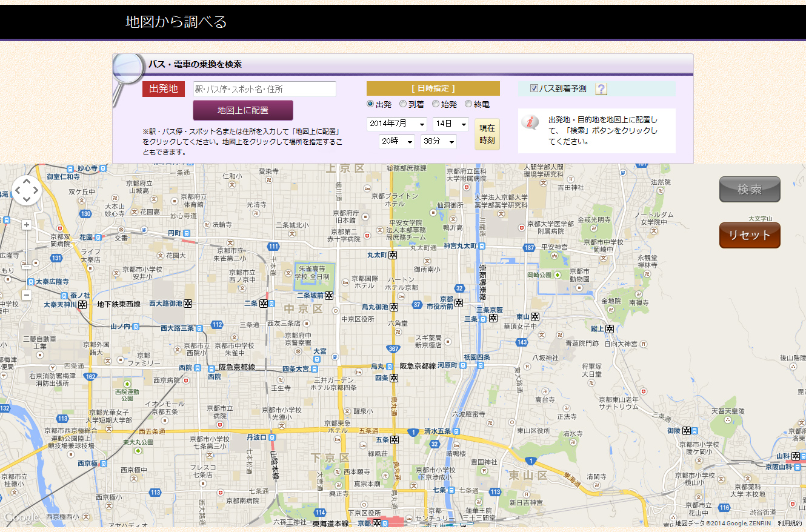
Task: Click the help question mark icon
Action: click(x=601, y=89)
